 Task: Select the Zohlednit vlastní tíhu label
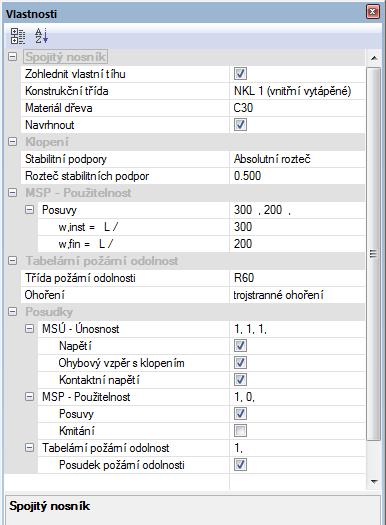pos(75,74)
